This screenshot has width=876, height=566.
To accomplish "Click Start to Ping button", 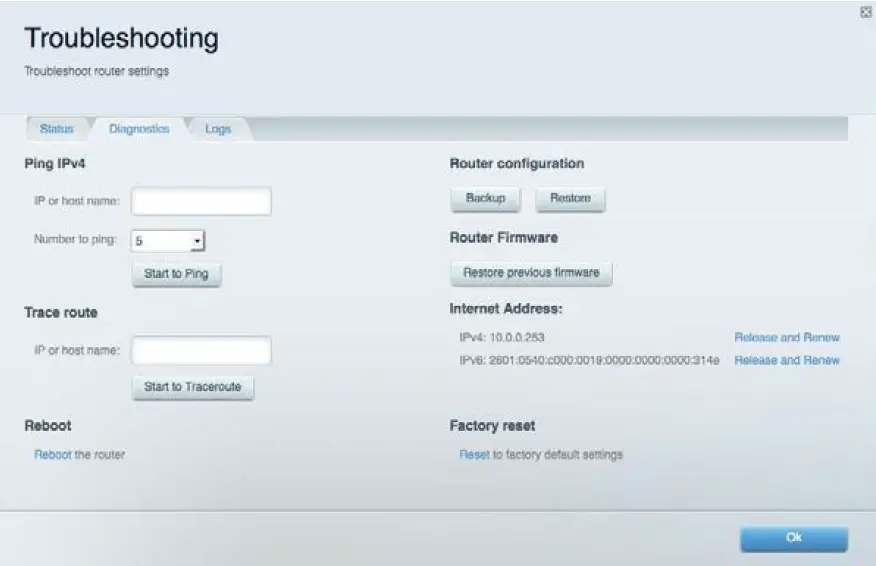I will point(177,274).
